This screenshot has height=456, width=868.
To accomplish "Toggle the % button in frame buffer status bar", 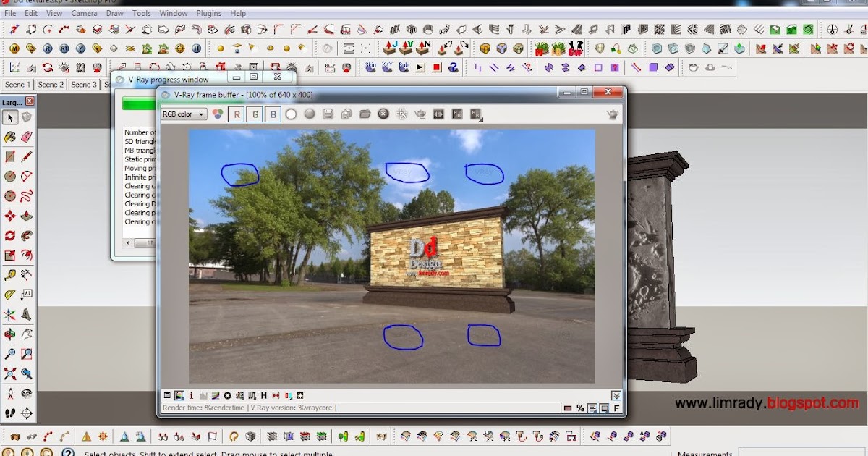I will (580, 408).
